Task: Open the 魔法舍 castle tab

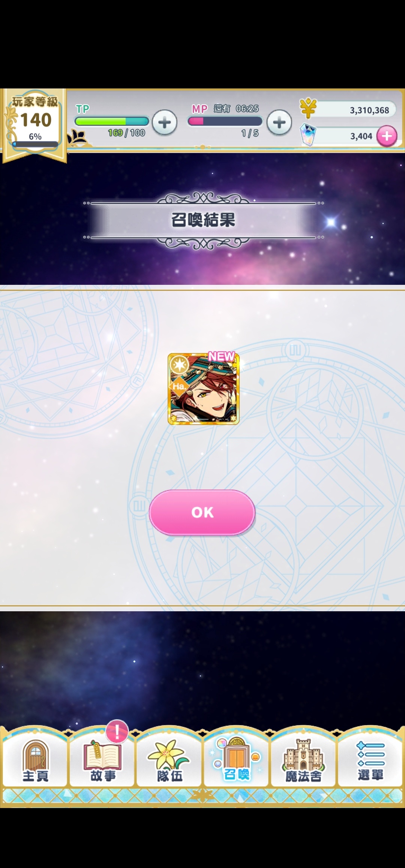Action: point(303,761)
